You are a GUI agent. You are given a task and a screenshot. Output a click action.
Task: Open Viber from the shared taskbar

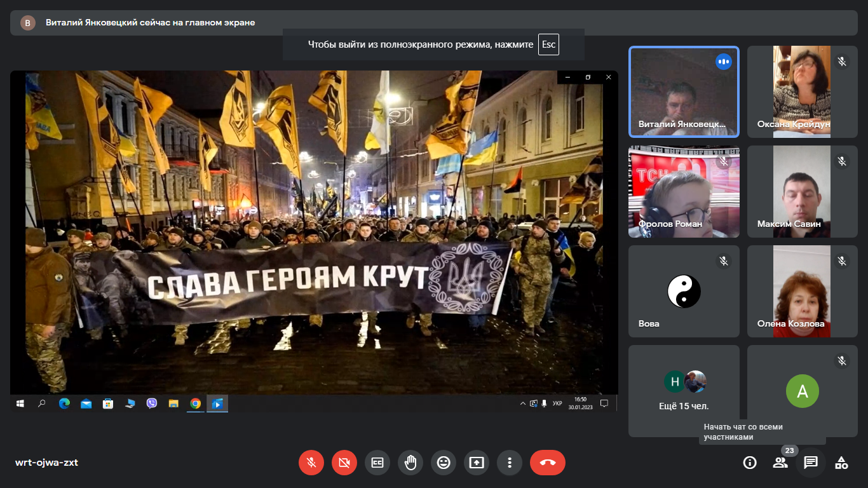click(x=152, y=403)
